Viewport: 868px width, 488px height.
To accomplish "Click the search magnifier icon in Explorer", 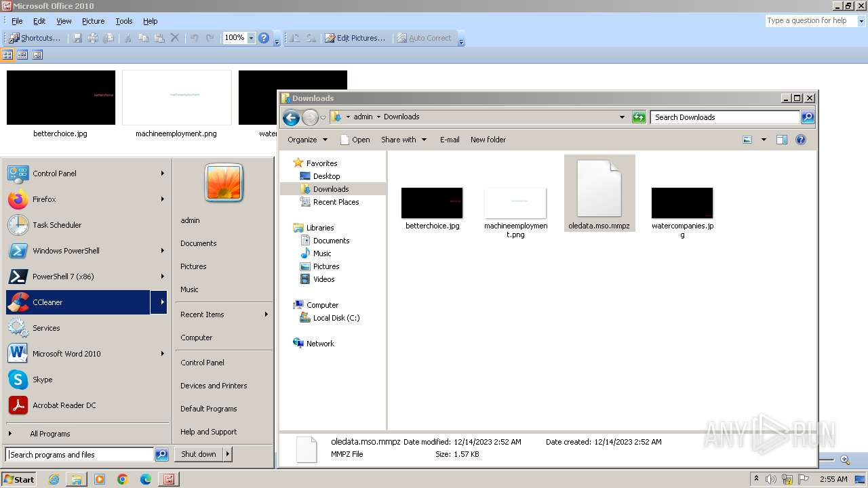I will (x=807, y=117).
